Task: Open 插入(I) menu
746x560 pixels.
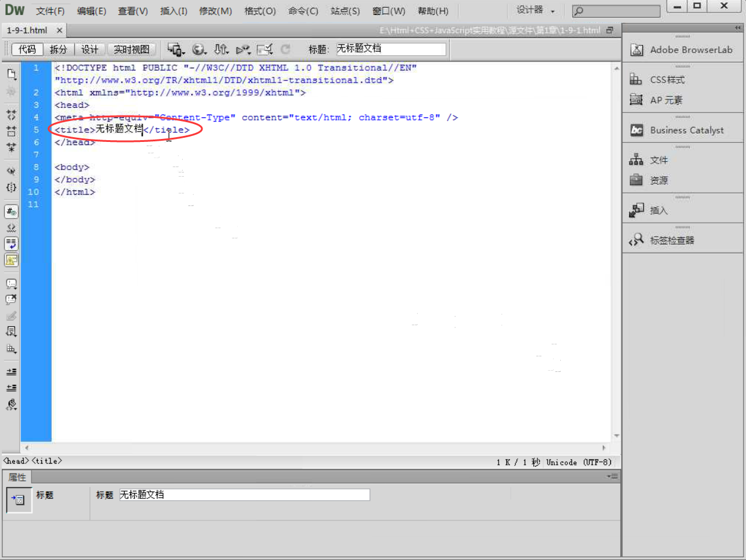Action: [x=174, y=11]
